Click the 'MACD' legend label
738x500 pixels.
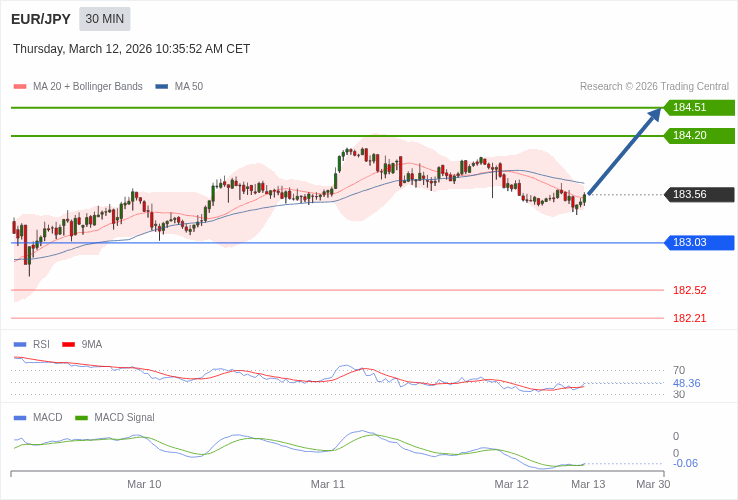click(x=48, y=418)
